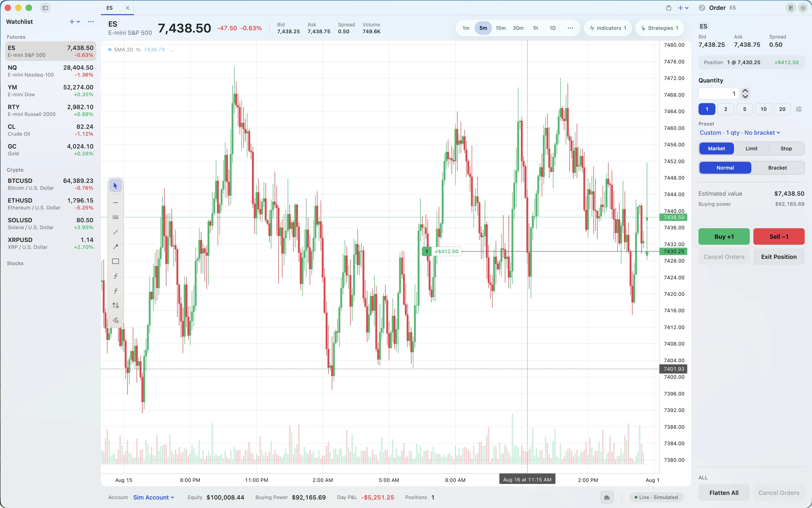The height and width of the screenshot is (508, 812).
Task: Click Exit Position button
Action: click(779, 257)
